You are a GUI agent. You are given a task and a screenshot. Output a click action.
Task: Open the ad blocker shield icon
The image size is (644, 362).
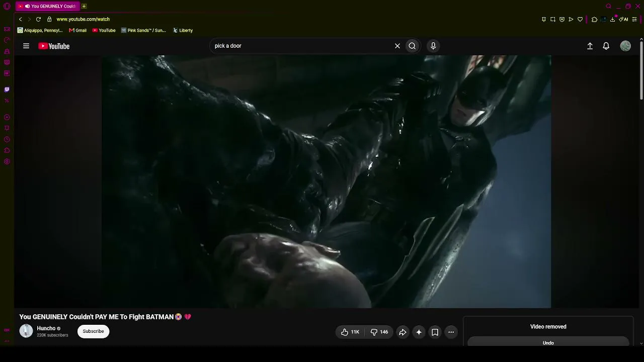pos(562,19)
